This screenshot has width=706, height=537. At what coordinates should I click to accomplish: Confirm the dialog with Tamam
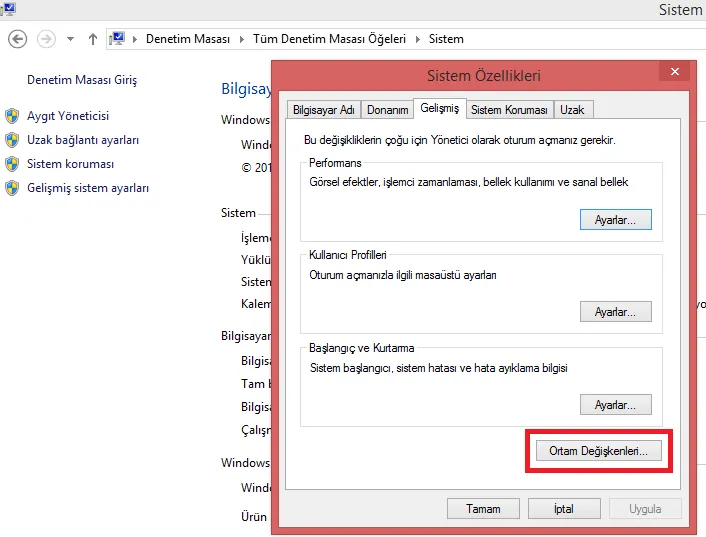(483, 509)
